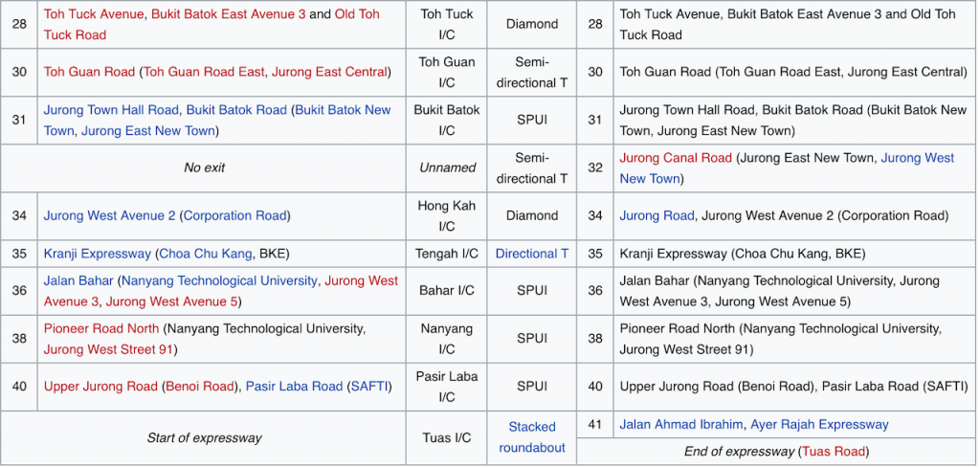Click the Corporation Road link
This screenshot has height=468, width=980.
pos(236,215)
